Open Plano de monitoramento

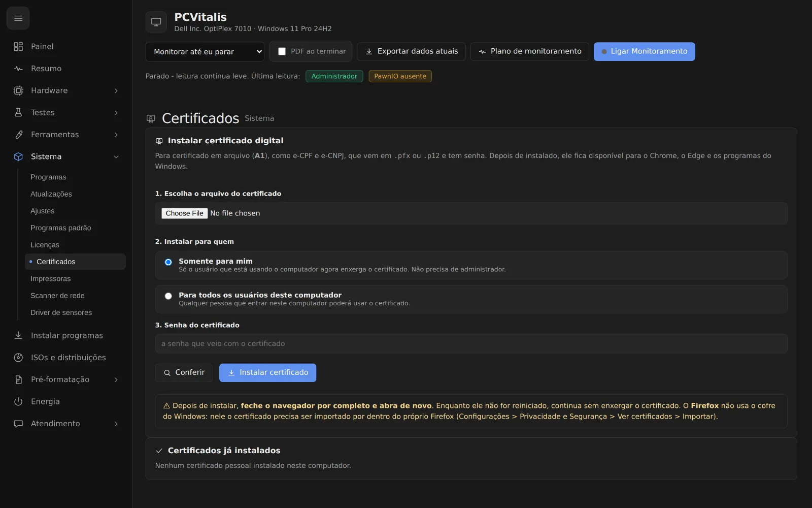click(530, 51)
